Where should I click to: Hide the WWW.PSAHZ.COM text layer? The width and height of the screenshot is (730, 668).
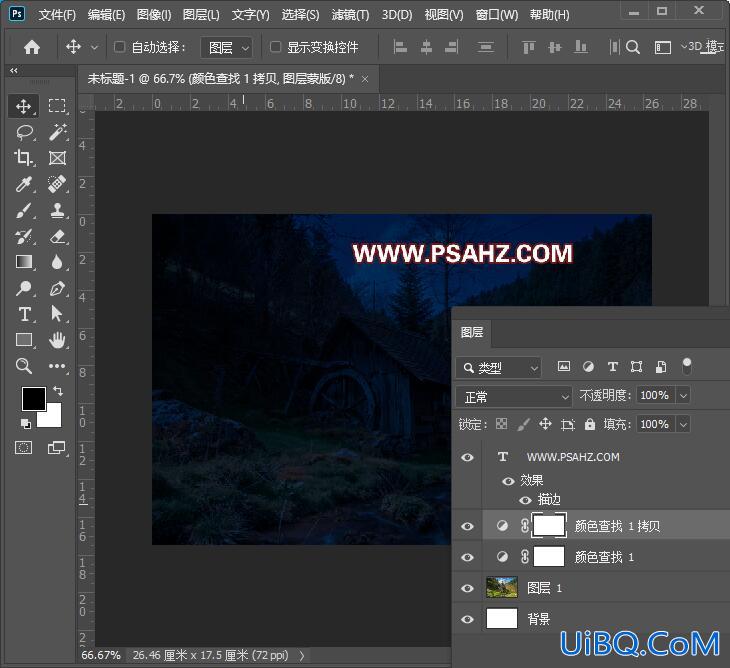pyautogui.click(x=467, y=457)
